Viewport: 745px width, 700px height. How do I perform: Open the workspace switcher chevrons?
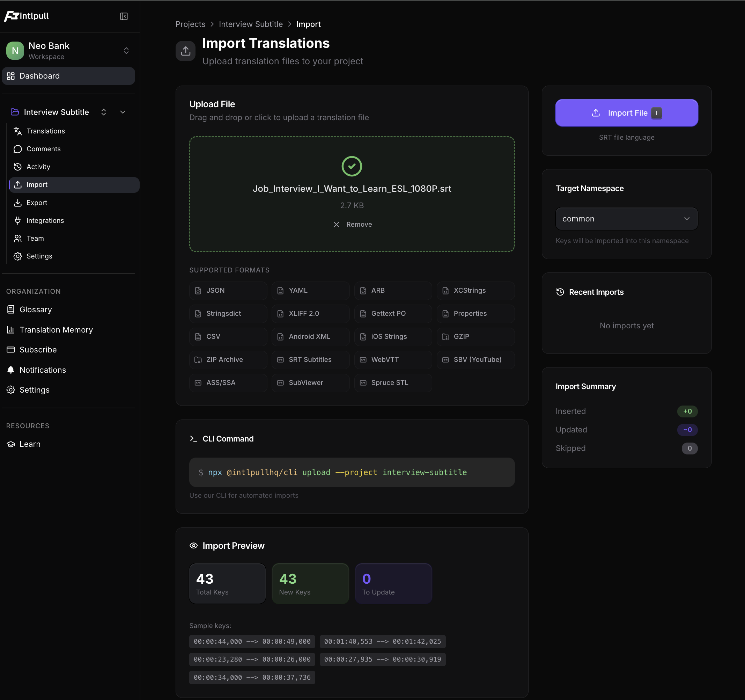coord(126,51)
